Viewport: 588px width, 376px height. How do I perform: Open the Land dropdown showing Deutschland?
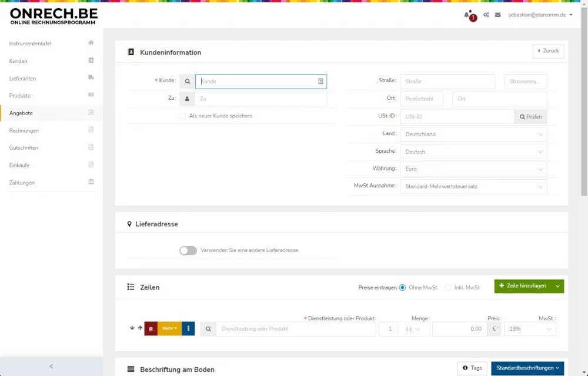click(473, 135)
